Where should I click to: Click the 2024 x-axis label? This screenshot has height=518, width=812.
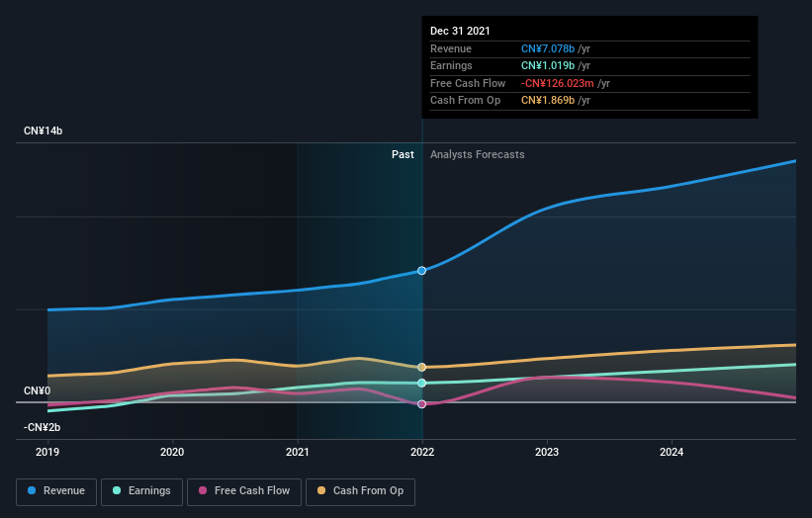[x=672, y=453]
